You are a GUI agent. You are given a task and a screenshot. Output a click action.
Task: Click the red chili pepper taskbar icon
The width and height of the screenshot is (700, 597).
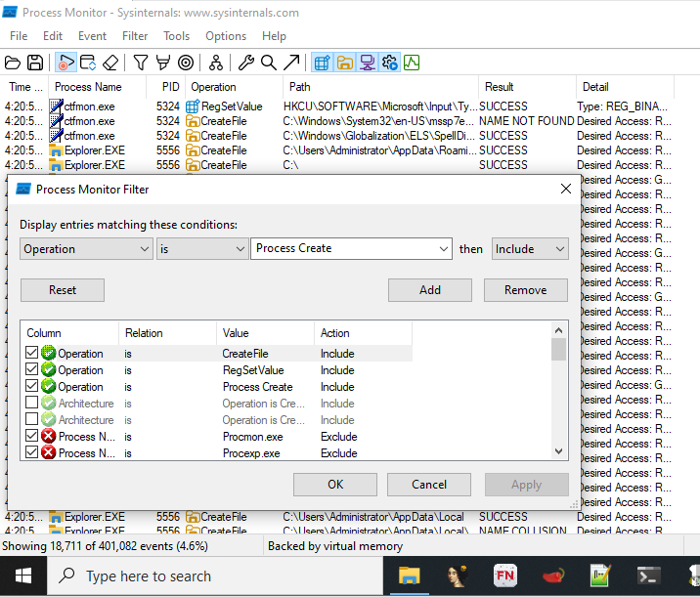[553, 576]
